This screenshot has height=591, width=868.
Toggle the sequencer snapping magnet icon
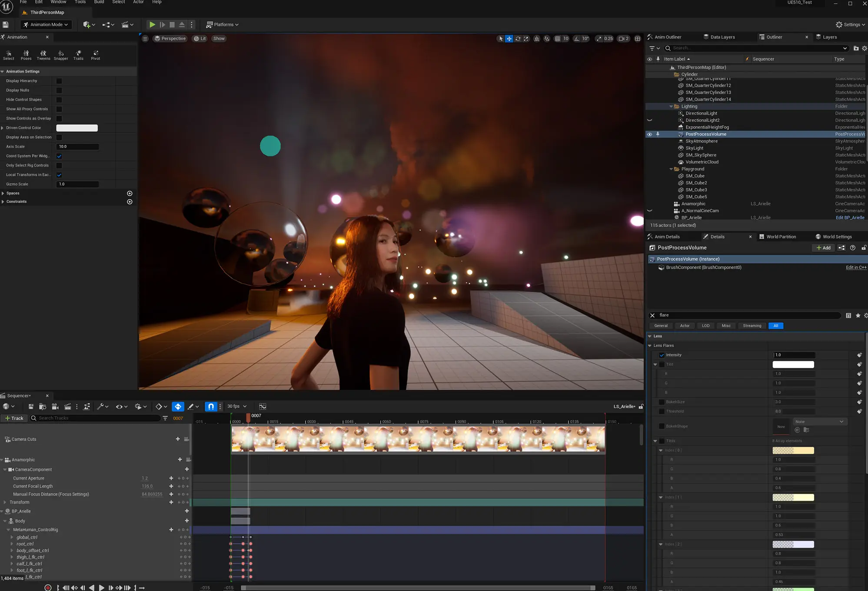tap(211, 406)
